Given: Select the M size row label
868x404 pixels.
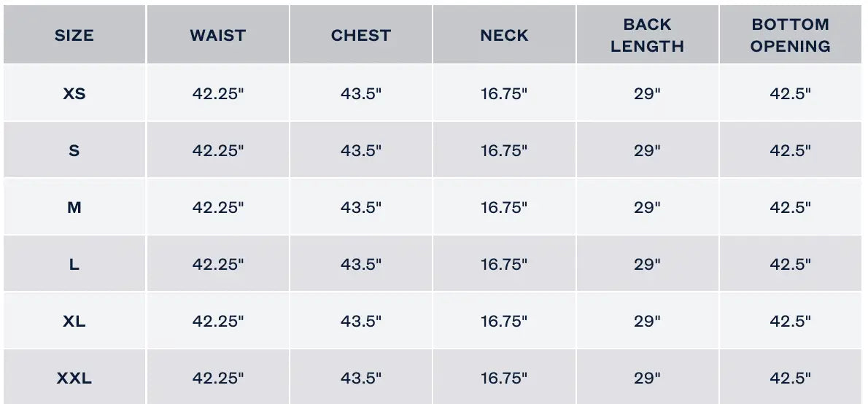Looking at the screenshot, I should pos(74,207).
